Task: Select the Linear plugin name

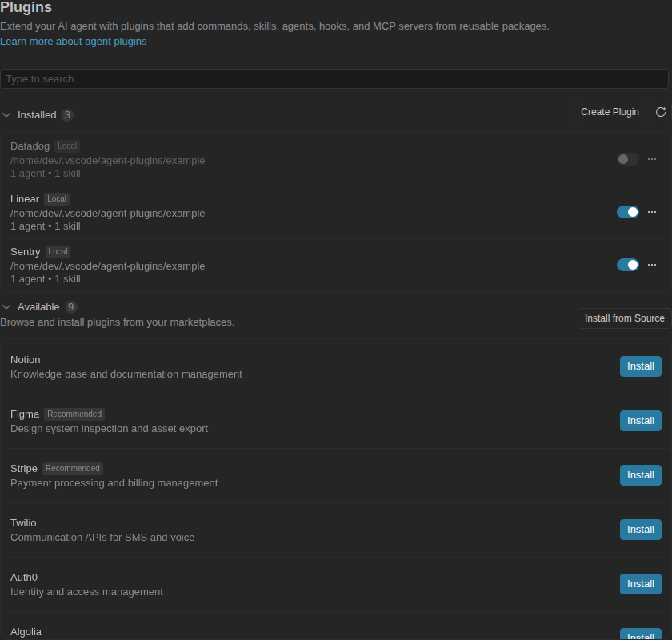Action: 25,199
